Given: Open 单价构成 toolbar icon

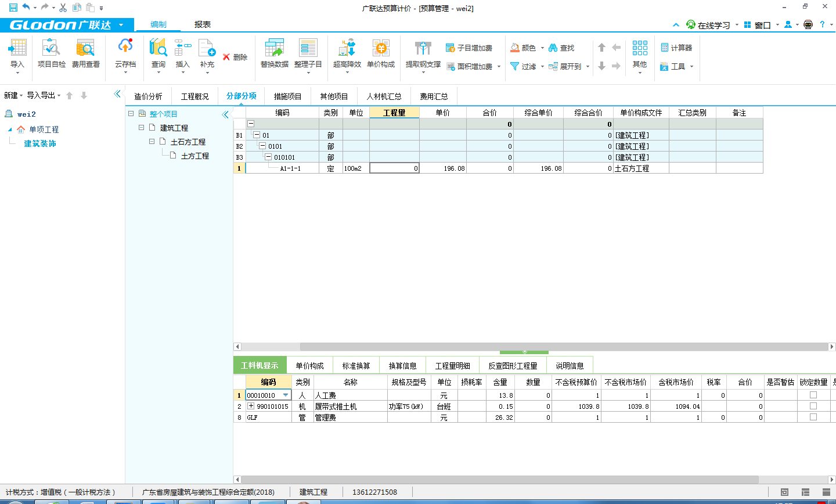Looking at the screenshot, I should pyautogui.click(x=381, y=48).
